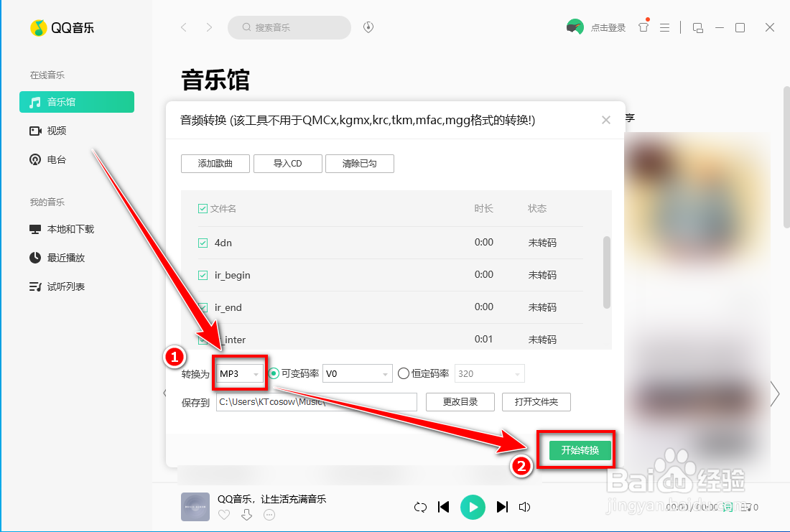Uncheck the 4dn file checkbox

(203, 243)
